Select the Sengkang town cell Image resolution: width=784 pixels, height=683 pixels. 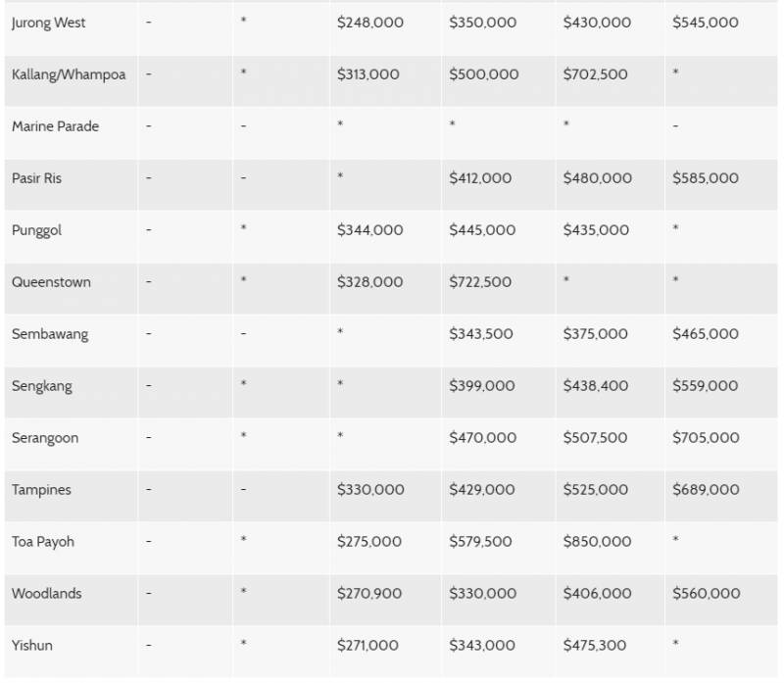[x=42, y=386]
